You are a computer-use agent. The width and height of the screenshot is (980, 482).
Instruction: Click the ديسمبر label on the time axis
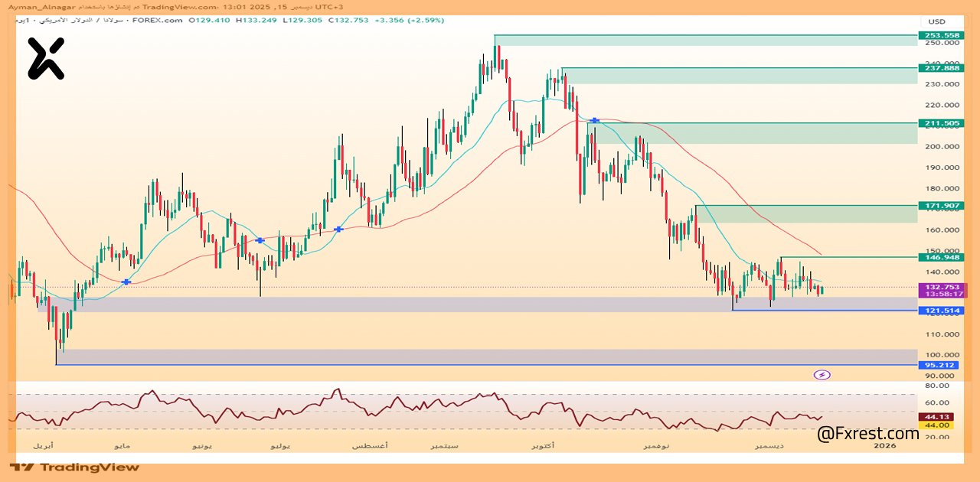point(769,445)
